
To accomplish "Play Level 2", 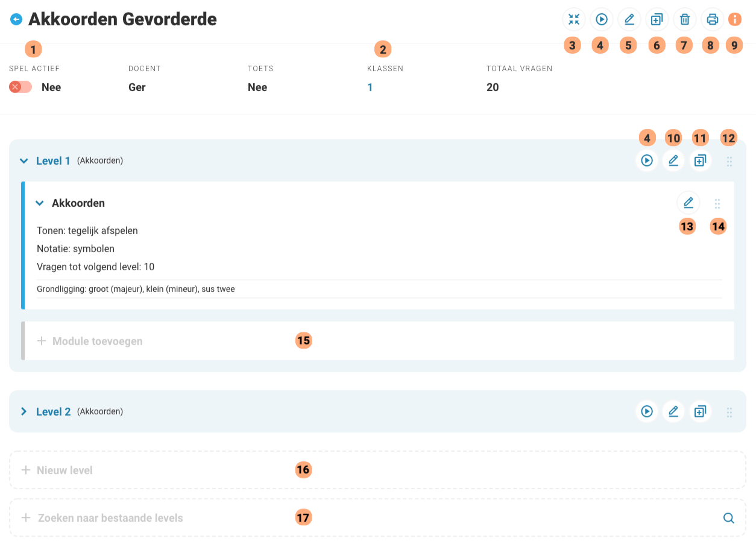I will click(x=647, y=411).
